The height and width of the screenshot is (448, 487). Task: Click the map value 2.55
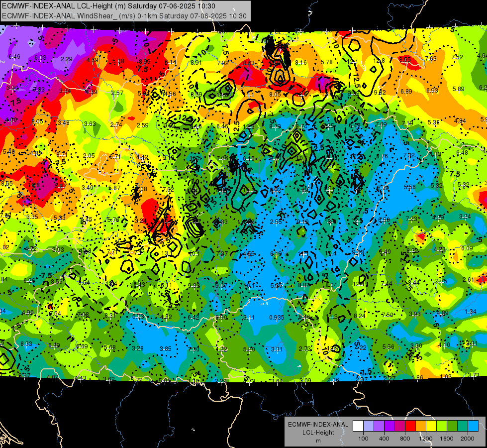[x=276, y=222]
